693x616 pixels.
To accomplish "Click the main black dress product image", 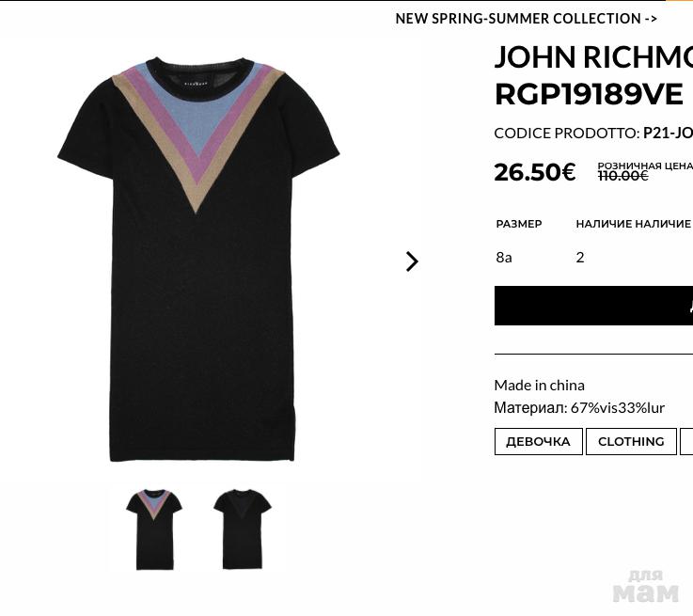I will click(198, 260).
